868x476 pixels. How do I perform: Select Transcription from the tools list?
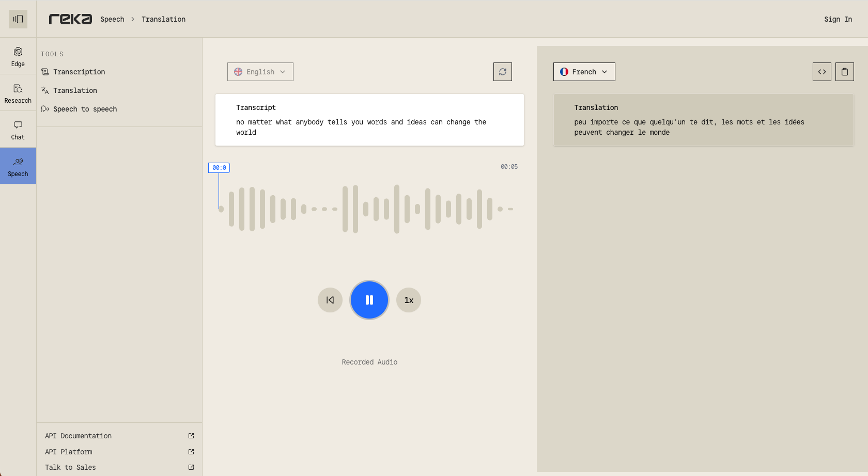coord(79,72)
